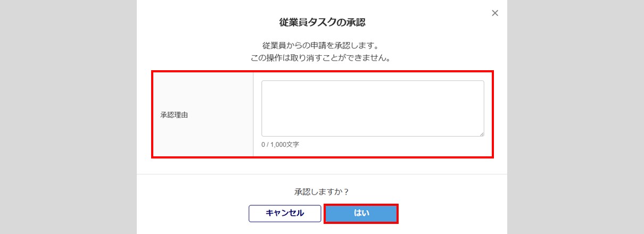Image resolution: width=644 pixels, height=234 pixels.
Task: Click the 従業員タスクの承認 dialog title
Action: (322, 22)
